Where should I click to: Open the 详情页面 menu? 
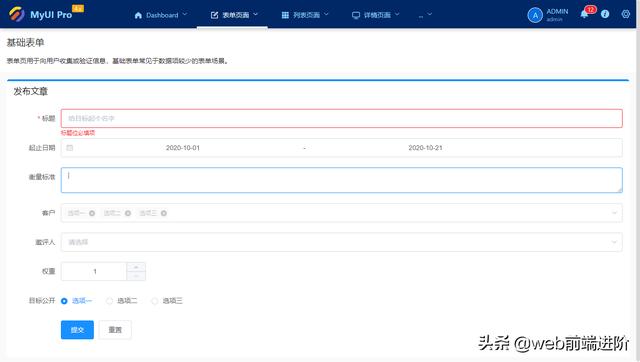click(375, 15)
